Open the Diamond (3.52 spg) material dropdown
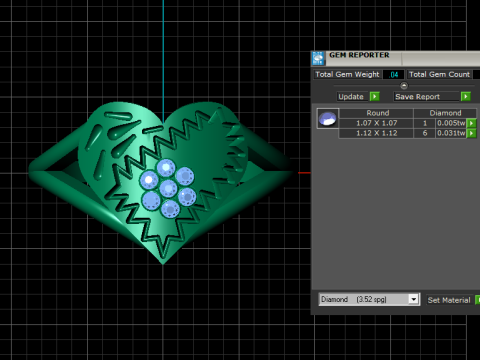 tap(369, 299)
